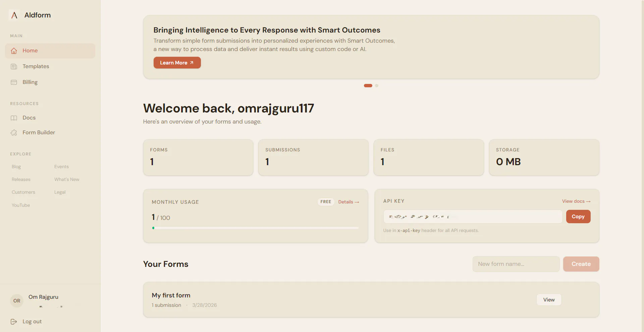The width and height of the screenshot is (644, 332).
Task: Click the My first form title
Action: point(171,295)
